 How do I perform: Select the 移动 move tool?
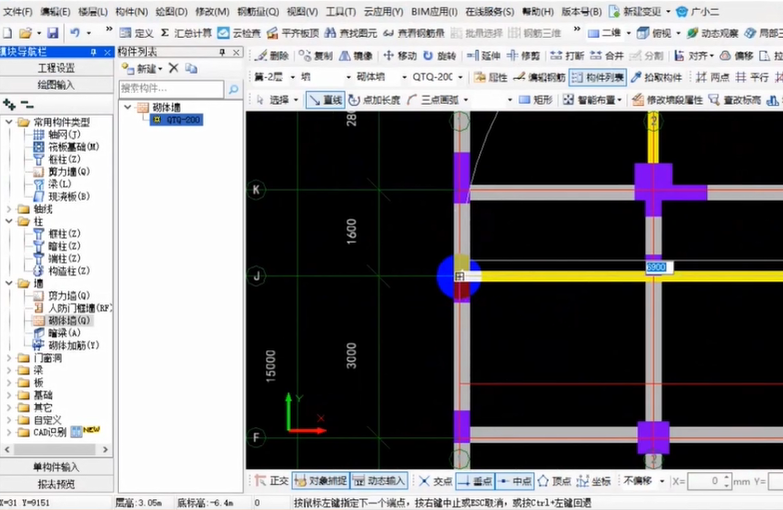400,55
